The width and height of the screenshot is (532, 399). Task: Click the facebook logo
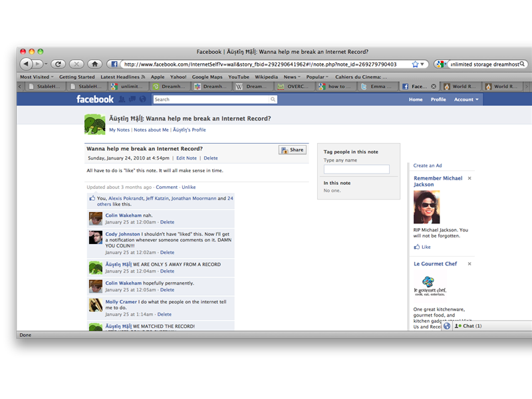95,99
